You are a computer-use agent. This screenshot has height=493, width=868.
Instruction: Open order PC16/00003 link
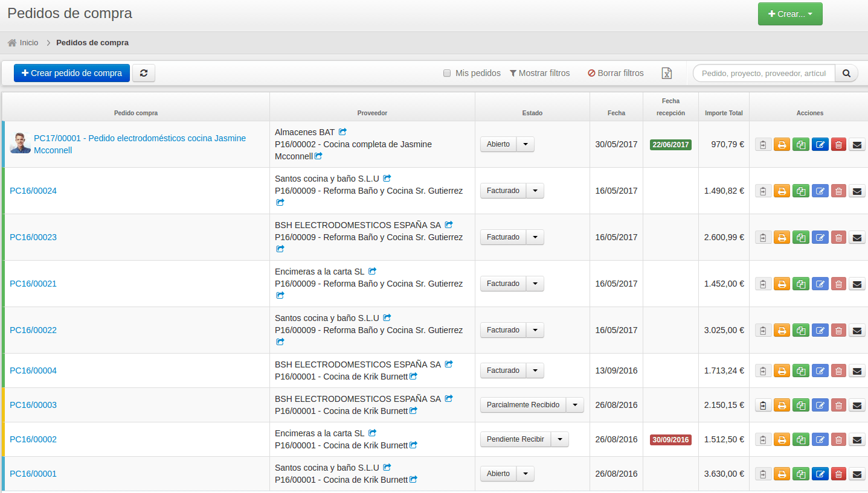(33, 405)
